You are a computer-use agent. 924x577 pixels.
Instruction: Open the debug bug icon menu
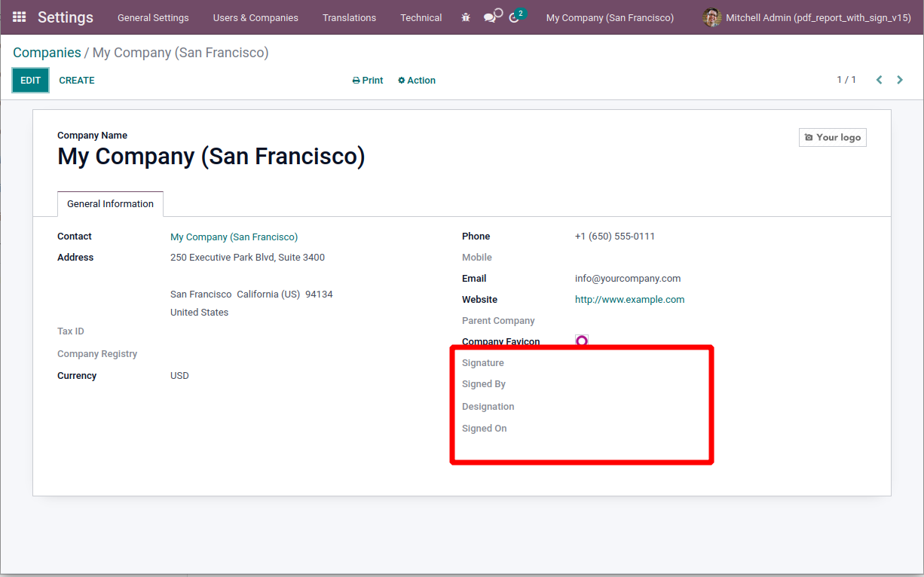coord(466,17)
